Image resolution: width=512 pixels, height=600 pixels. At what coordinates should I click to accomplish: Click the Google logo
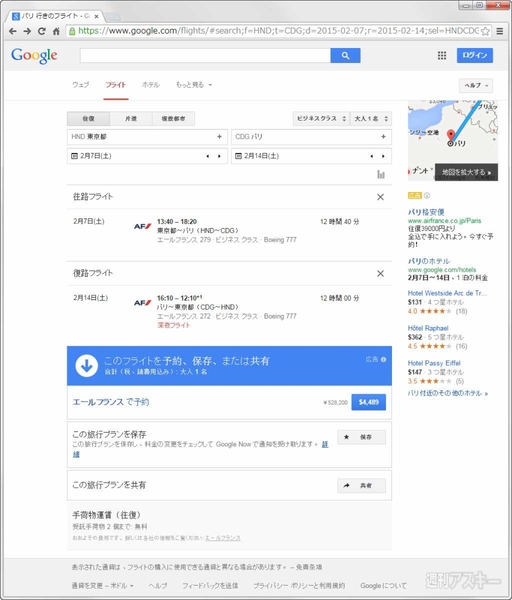34,56
